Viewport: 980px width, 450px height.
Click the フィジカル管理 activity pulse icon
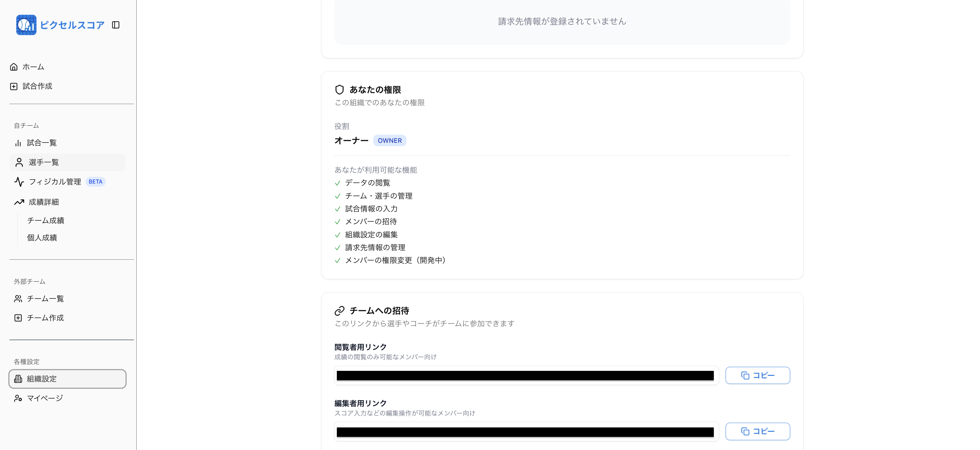[x=19, y=182]
